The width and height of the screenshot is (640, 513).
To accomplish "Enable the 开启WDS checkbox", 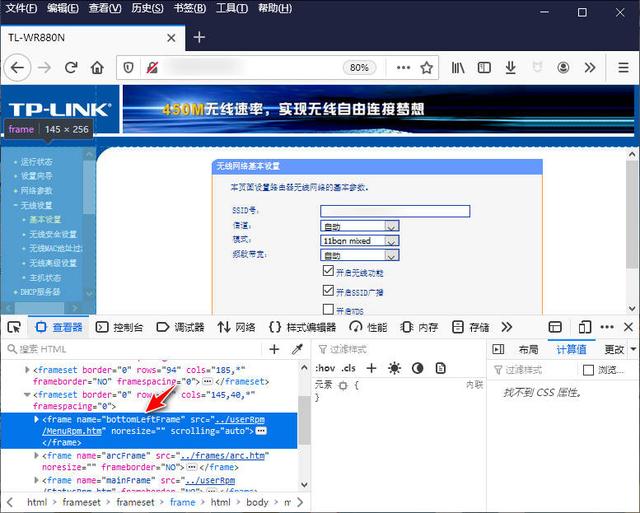I will (x=328, y=309).
